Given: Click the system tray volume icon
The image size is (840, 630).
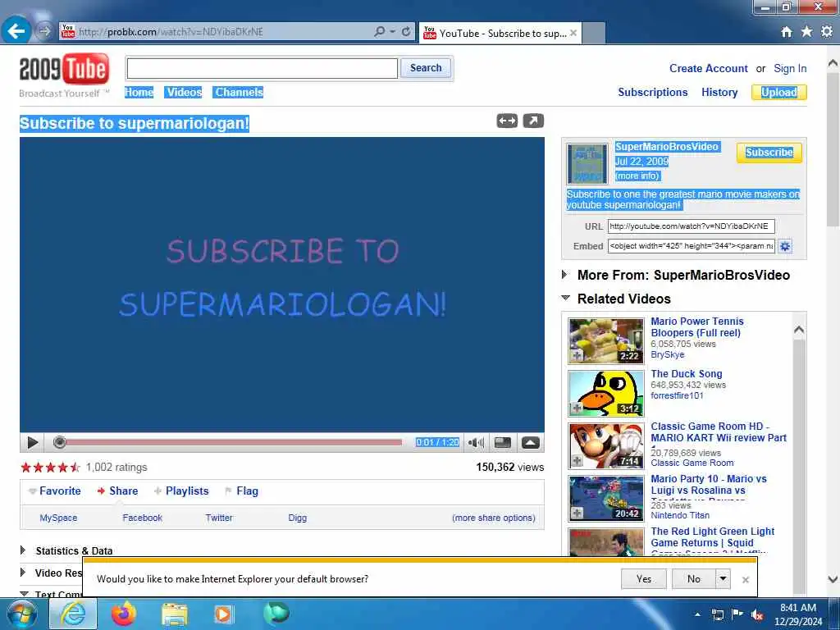Looking at the screenshot, I should click(757, 615).
